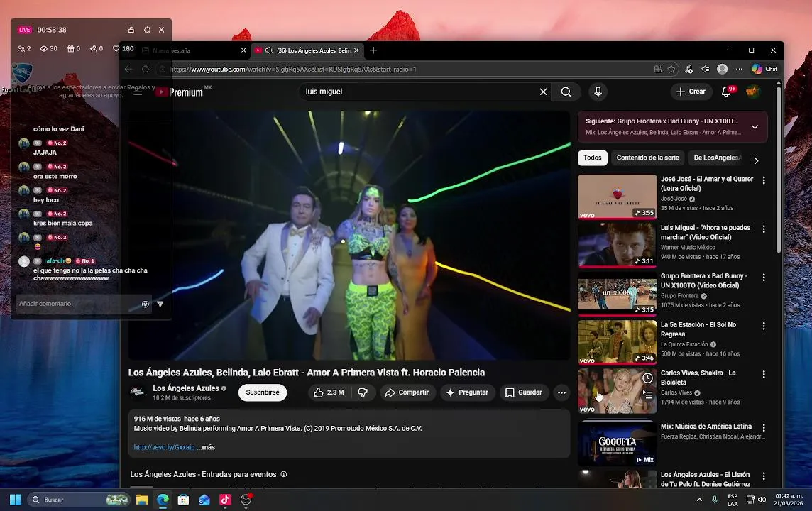
Task: Open more actions menu beside Guardar
Action: click(x=561, y=392)
